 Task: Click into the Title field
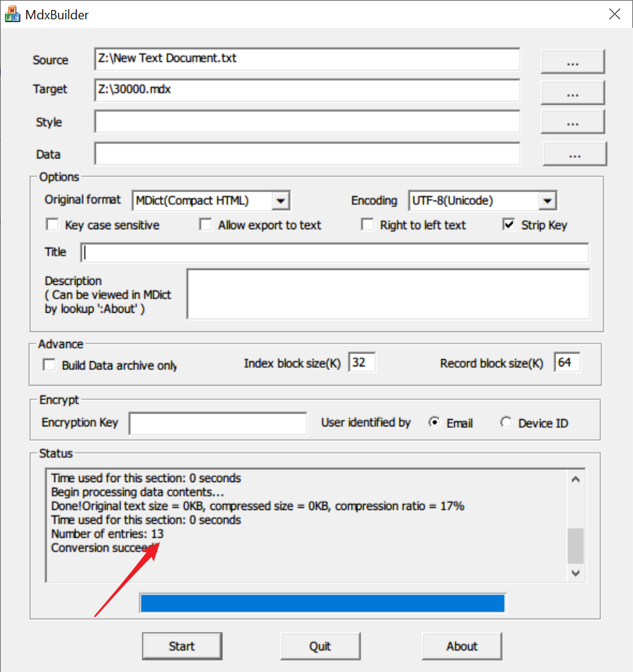click(x=334, y=253)
